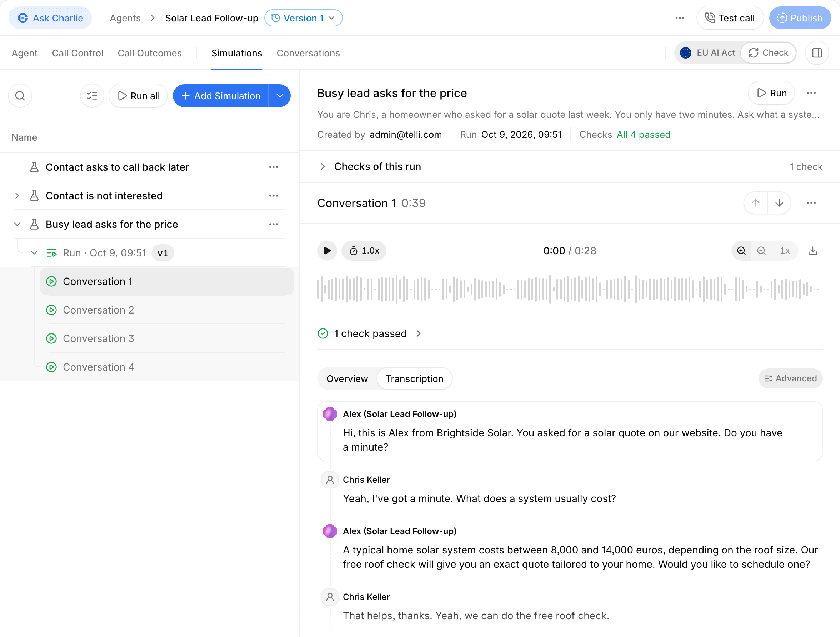
Task: Open Conversation 1 header more options
Action: pyautogui.click(x=811, y=203)
